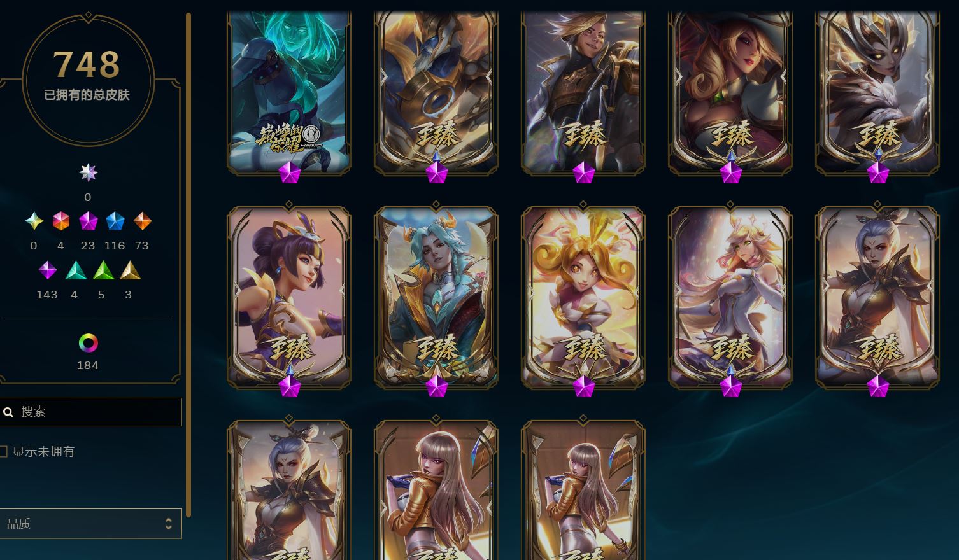Click the rainbow chroma wheel icon above 184
The image size is (959, 560).
tap(88, 344)
